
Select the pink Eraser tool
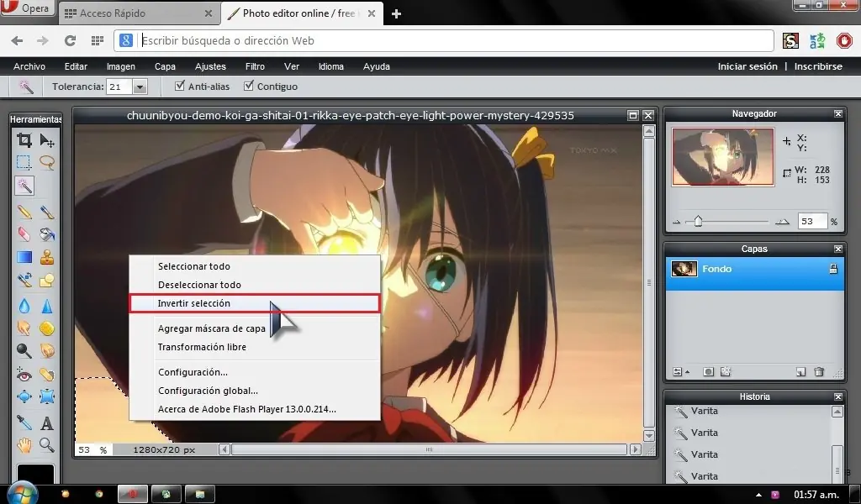tap(24, 234)
